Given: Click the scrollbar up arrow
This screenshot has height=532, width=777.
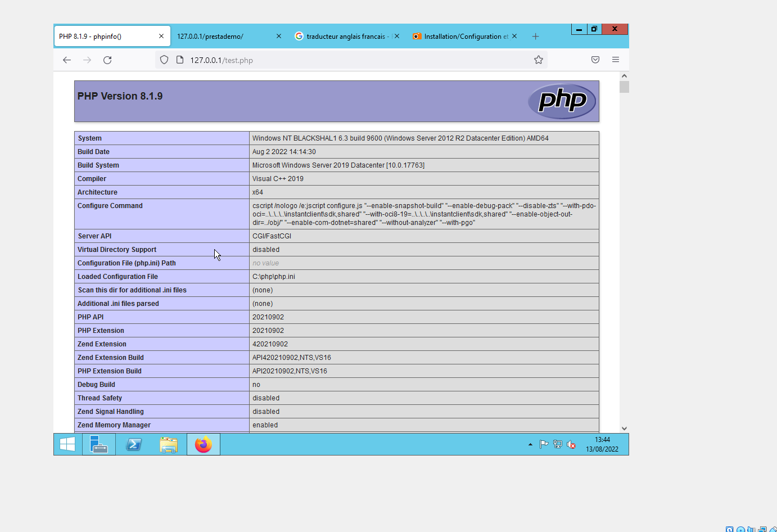Looking at the screenshot, I should (624, 75).
